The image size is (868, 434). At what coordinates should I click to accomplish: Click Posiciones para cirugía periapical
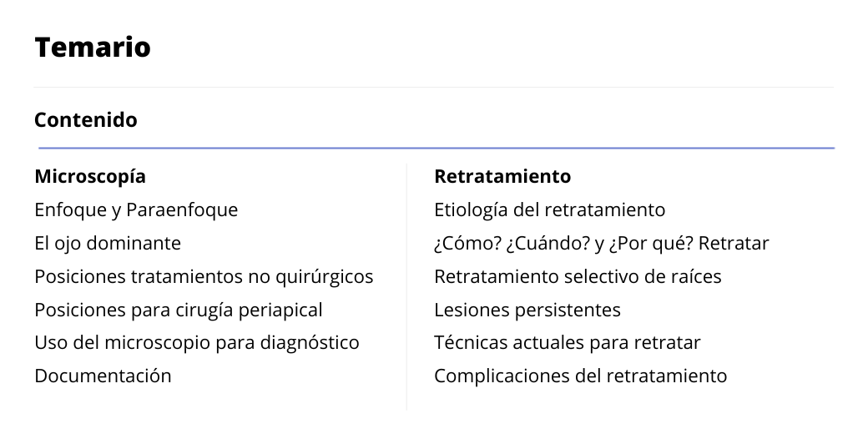(179, 310)
